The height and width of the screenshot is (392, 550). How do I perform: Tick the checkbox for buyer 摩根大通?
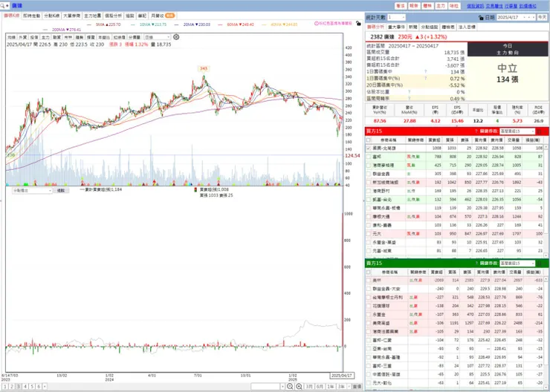(369, 217)
